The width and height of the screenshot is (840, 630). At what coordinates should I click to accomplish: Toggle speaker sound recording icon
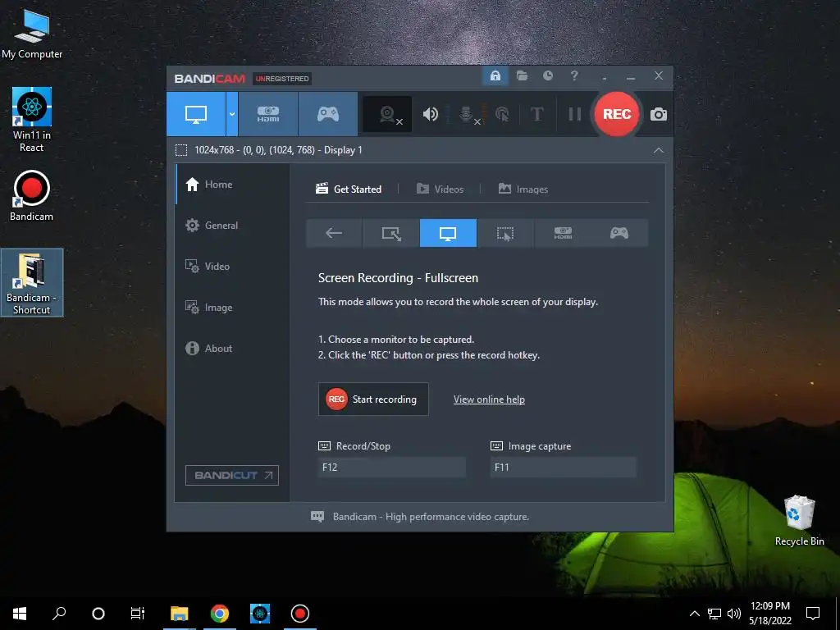pyautogui.click(x=430, y=114)
